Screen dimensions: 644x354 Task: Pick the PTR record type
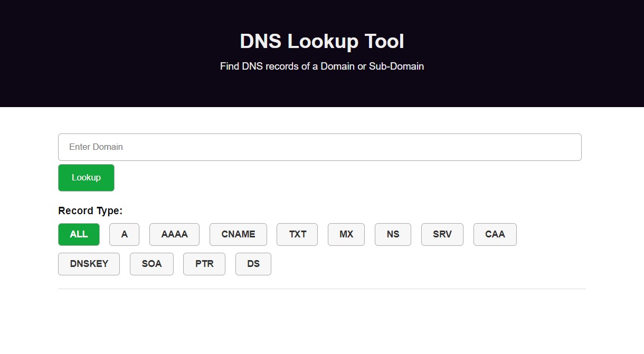[x=204, y=264]
